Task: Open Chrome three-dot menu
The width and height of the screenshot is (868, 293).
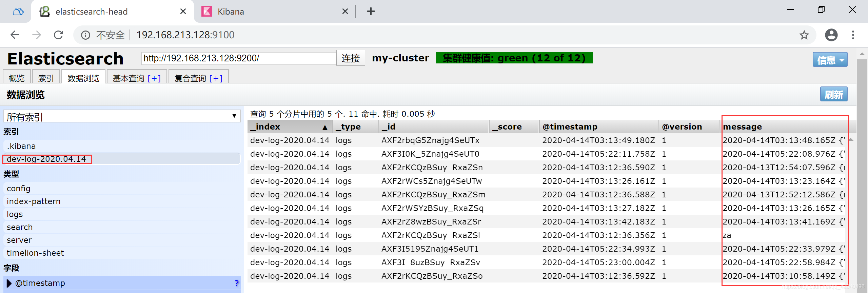Action: point(853,35)
